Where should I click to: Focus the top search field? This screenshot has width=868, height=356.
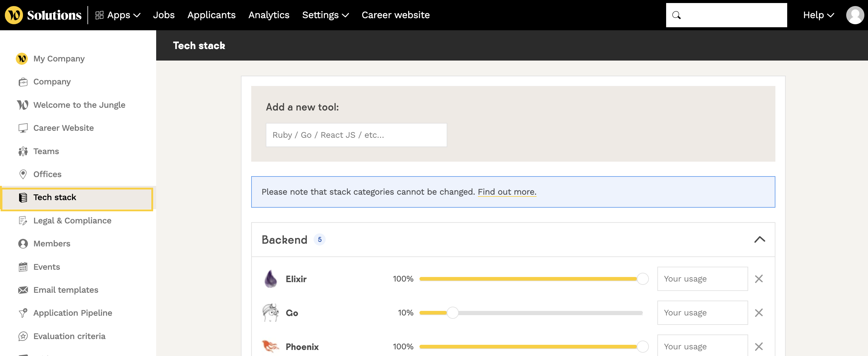pyautogui.click(x=726, y=15)
